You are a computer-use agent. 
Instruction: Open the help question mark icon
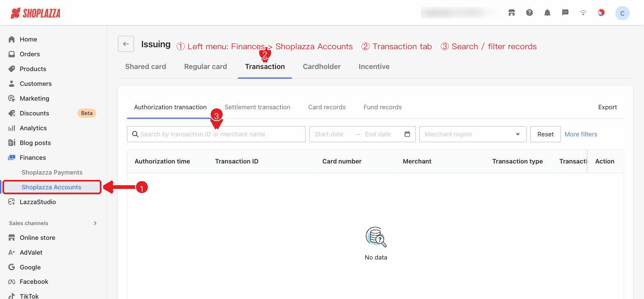(x=529, y=13)
